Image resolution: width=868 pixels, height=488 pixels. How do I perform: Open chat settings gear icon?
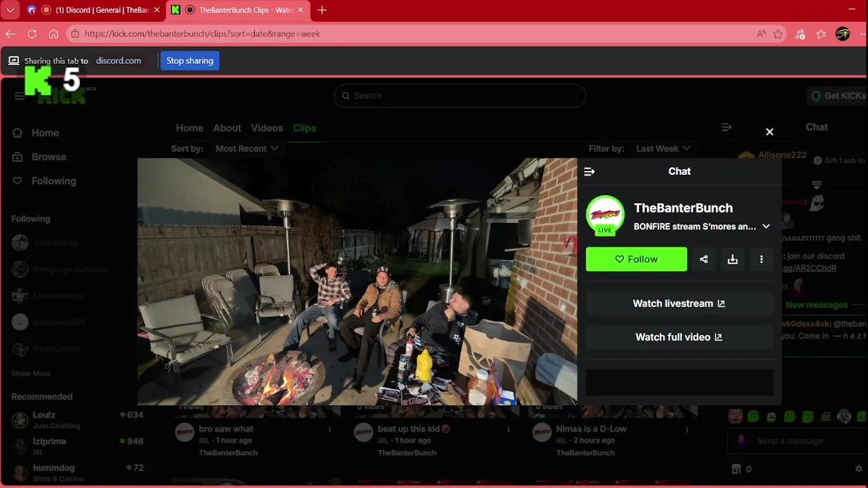(x=859, y=469)
